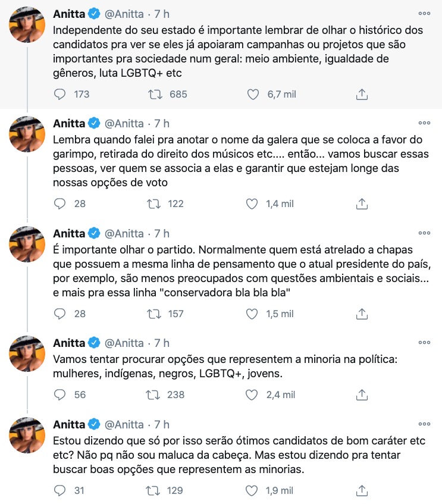Open Anitta's profile picture on the first tweet
The height and width of the screenshot is (504, 442).
pos(26,26)
